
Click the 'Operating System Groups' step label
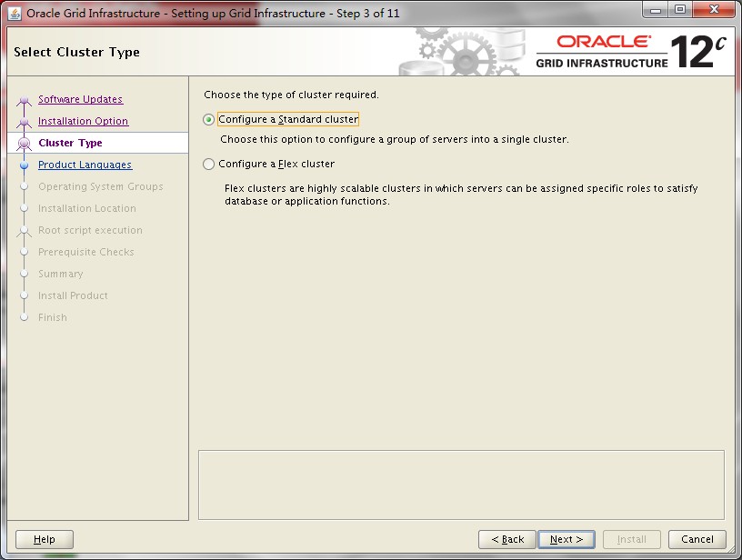click(101, 186)
